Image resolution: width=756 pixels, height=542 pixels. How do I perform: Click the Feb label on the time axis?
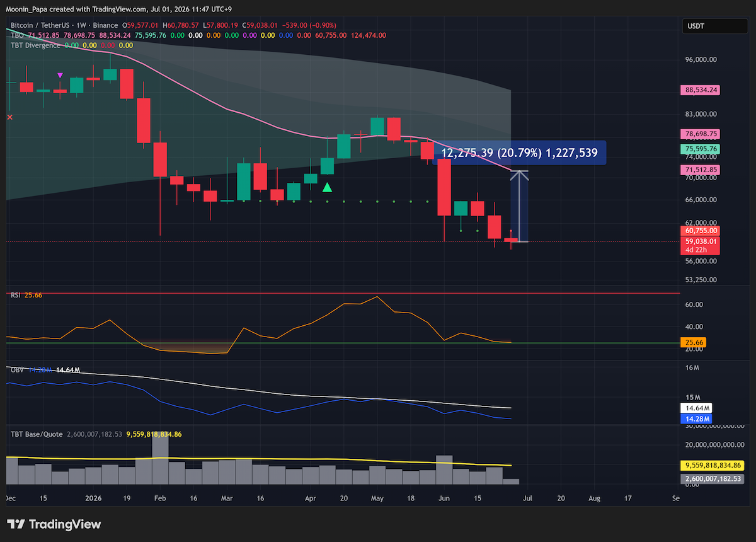pos(160,498)
